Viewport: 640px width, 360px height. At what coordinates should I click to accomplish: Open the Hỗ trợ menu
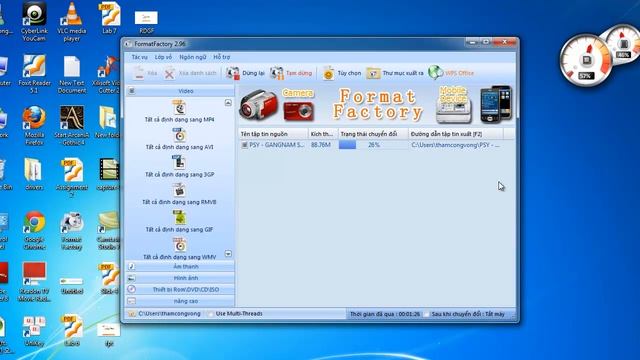[x=222, y=57]
